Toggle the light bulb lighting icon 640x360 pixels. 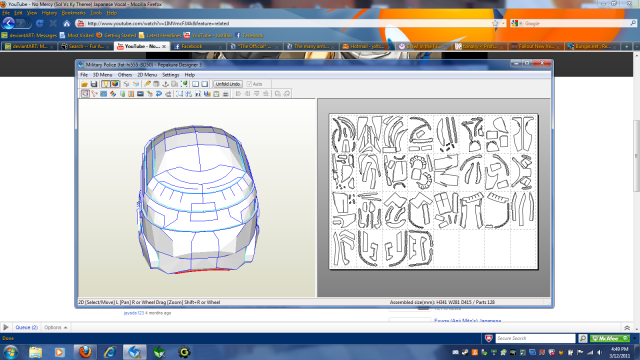105,84
